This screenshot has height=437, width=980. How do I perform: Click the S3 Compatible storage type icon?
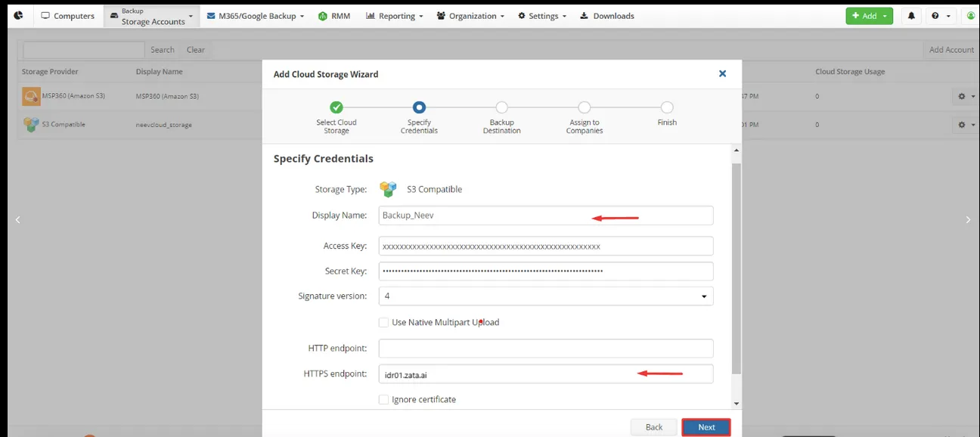(388, 189)
